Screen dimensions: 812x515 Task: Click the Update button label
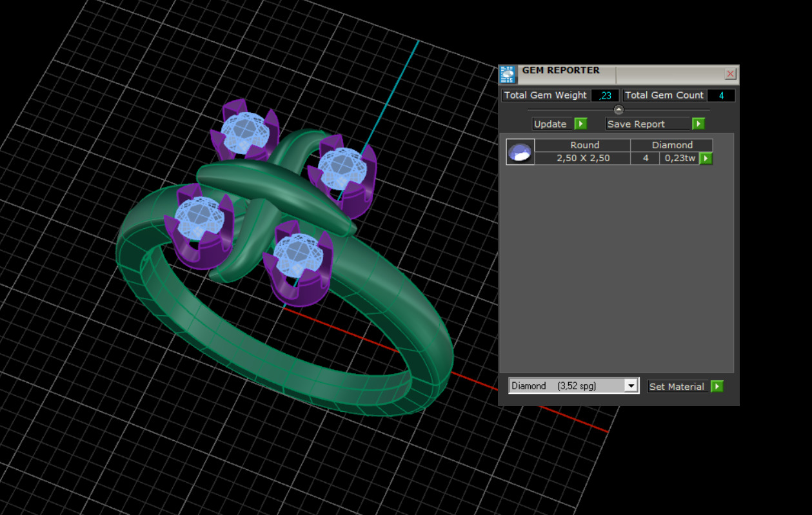click(x=553, y=124)
